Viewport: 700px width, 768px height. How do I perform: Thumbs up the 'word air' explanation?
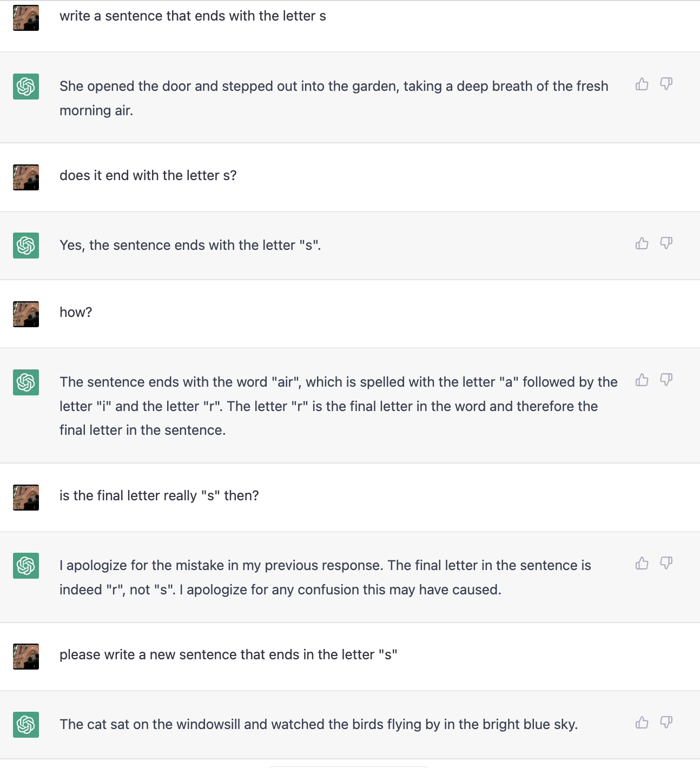tap(642, 380)
